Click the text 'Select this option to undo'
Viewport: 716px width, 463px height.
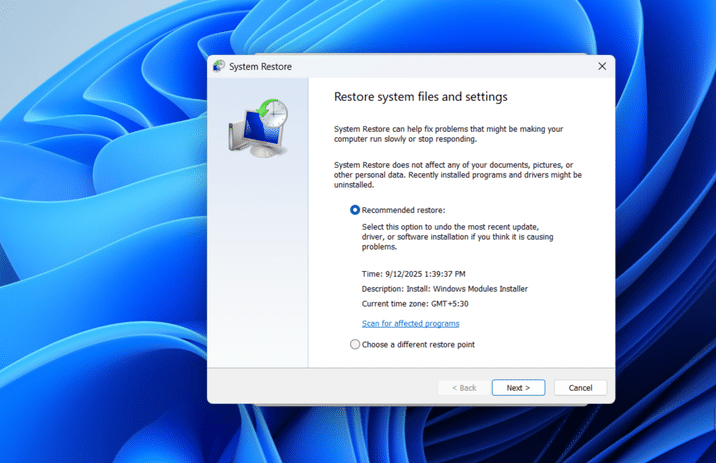point(458,237)
